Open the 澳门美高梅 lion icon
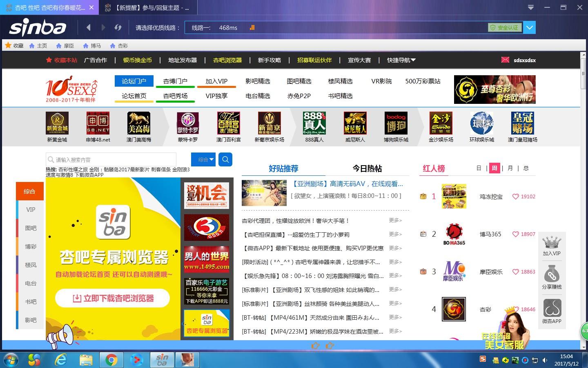The image size is (588, 368). (139, 123)
